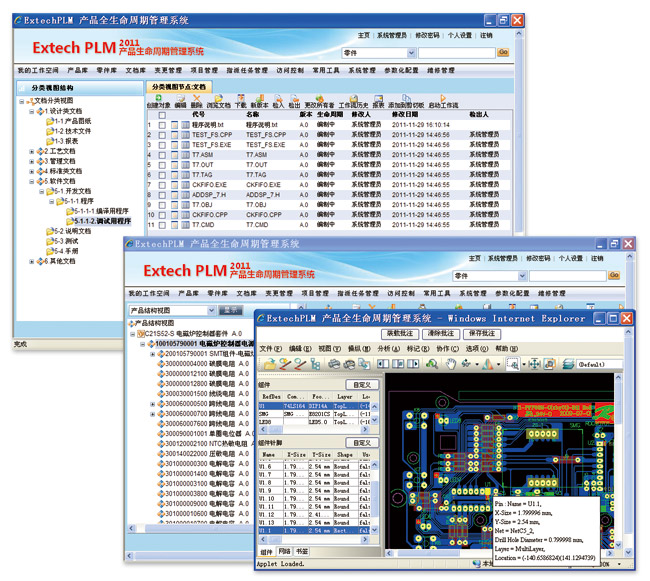Expand the 6.其他文档 tree node
This screenshot has height=581, width=650.
32,261
